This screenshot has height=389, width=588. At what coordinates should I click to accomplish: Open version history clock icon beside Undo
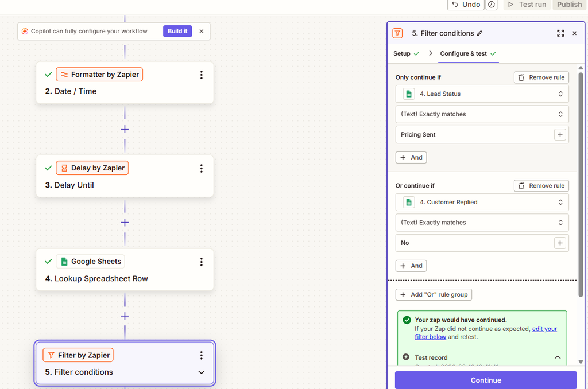coord(492,5)
